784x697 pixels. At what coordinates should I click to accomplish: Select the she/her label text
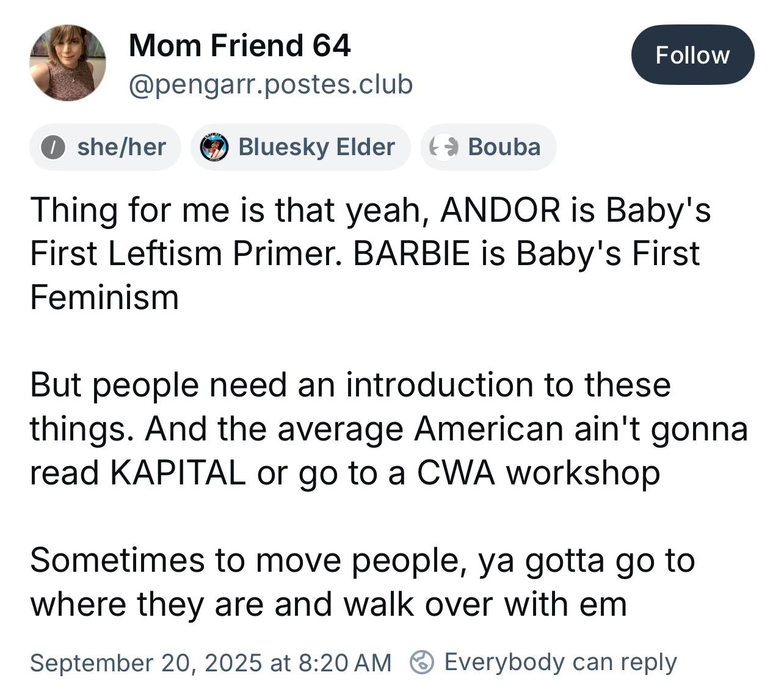tap(122, 147)
